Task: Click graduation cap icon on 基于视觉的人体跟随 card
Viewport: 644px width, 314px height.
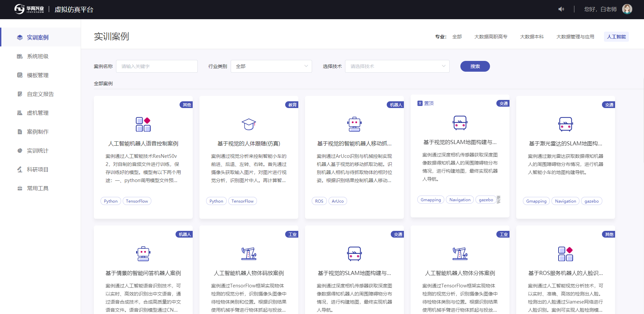Action: [x=249, y=124]
